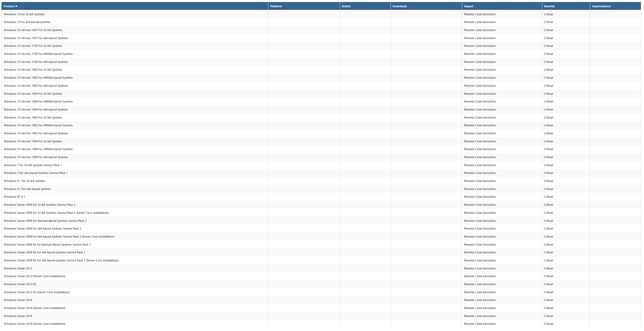
Task: Click the Product sort arrow icon
Action: pyautogui.click(x=16, y=6)
